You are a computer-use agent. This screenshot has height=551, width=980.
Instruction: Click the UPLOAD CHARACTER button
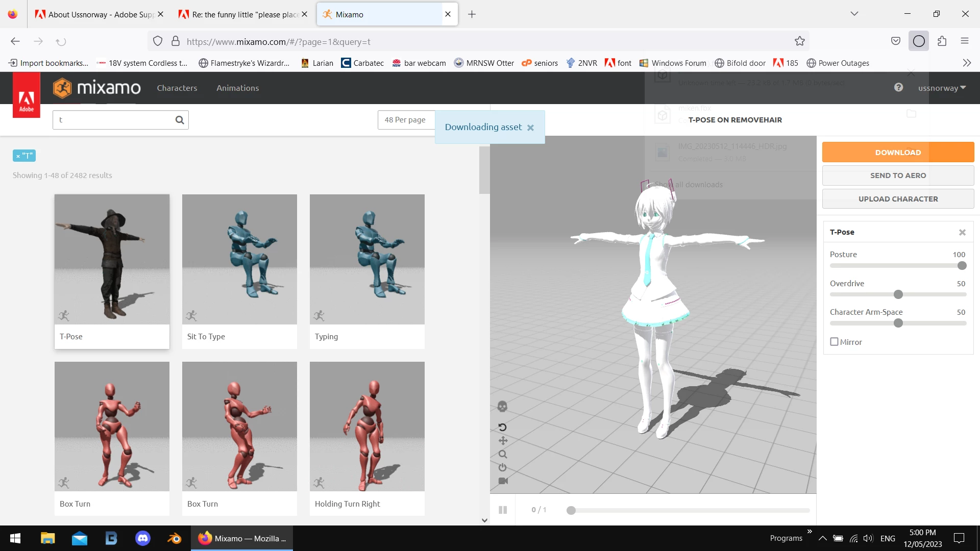pos(898,199)
